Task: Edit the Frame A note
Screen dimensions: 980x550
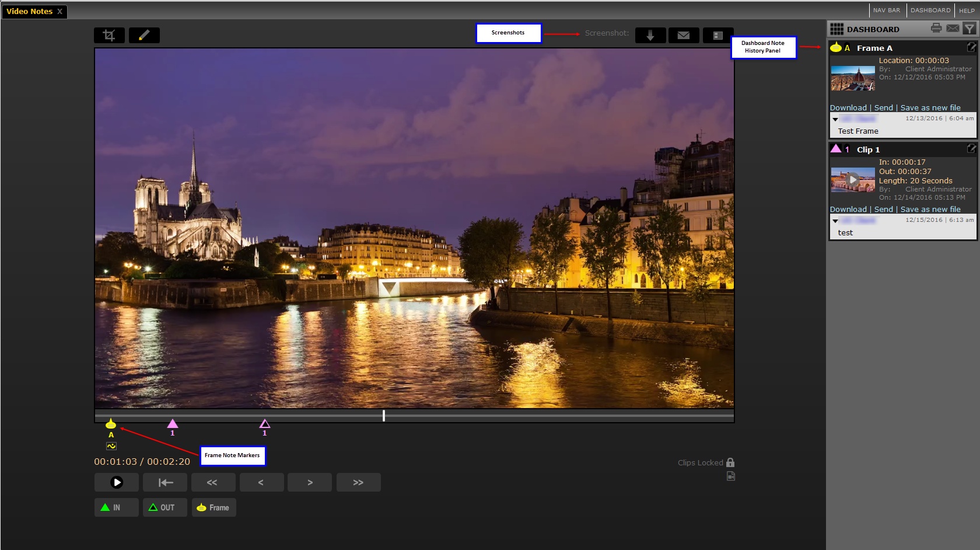Action: click(971, 47)
